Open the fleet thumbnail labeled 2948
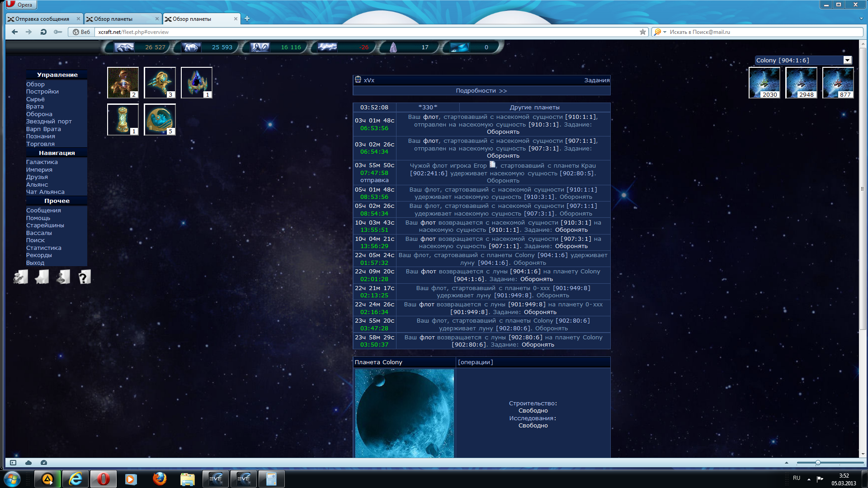This screenshot has width=868, height=488. [x=801, y=83]
